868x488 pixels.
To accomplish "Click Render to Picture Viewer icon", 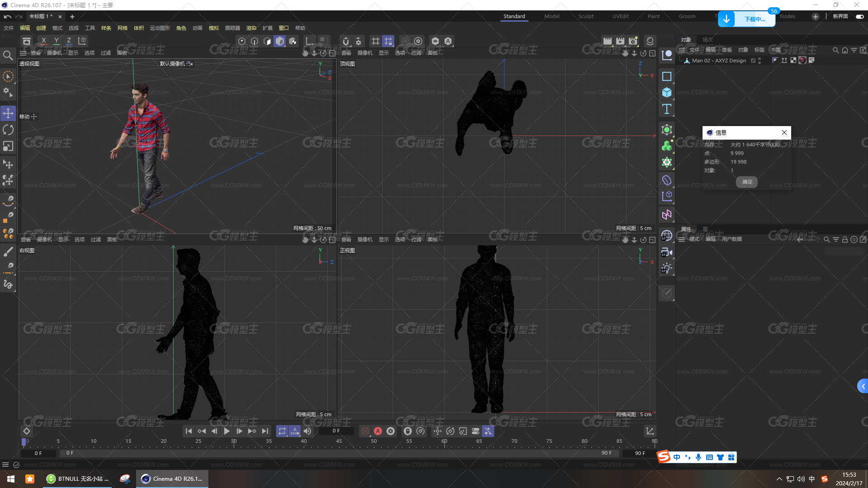I will coord(620,41).
